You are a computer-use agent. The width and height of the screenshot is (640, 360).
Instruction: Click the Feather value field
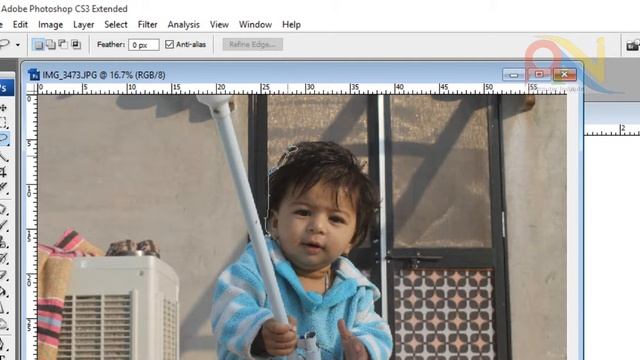pos(144,44)
